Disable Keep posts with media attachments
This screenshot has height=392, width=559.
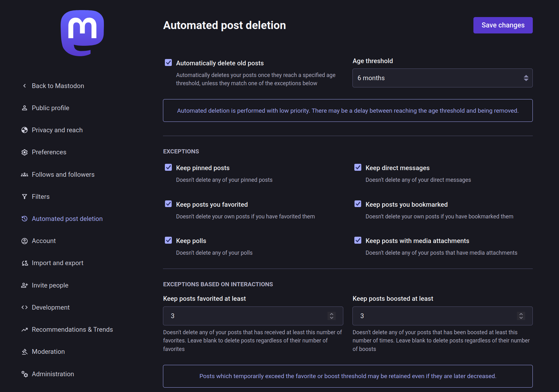pos(358,240)
